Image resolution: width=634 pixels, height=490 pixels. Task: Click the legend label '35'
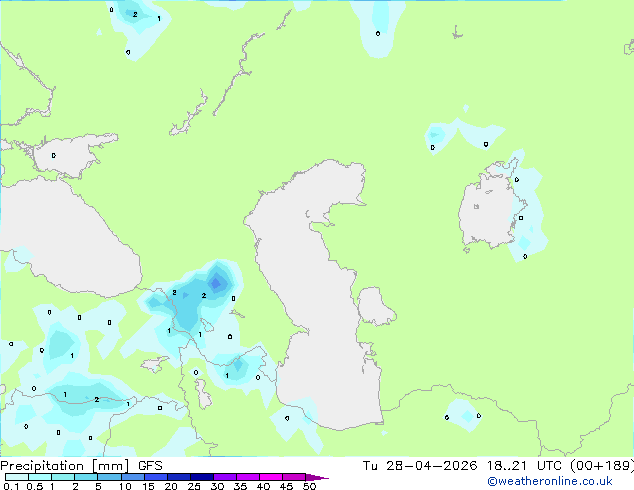click(x=241, y=486)
